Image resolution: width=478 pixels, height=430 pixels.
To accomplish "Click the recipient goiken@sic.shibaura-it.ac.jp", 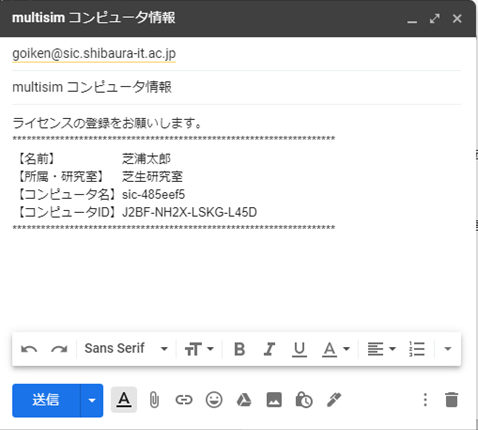I will point(94,54).
